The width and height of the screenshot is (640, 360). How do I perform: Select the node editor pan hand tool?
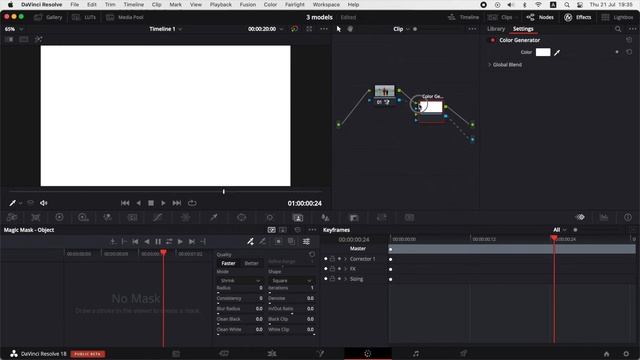[x=350, y=29]
